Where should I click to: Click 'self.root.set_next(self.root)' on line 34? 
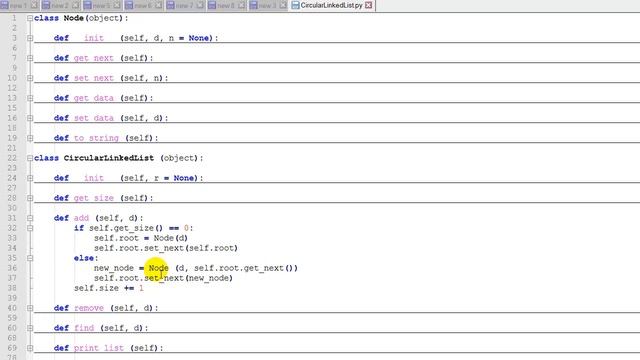(166, 248)
